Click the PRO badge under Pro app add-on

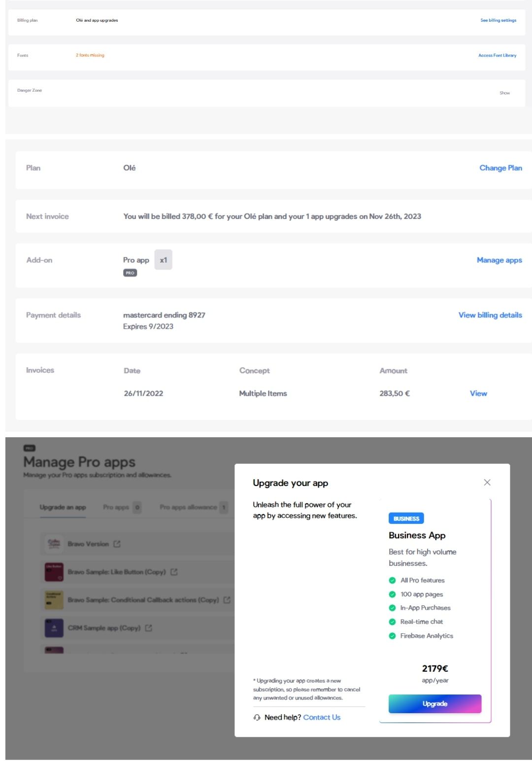(x=130, y=273)
